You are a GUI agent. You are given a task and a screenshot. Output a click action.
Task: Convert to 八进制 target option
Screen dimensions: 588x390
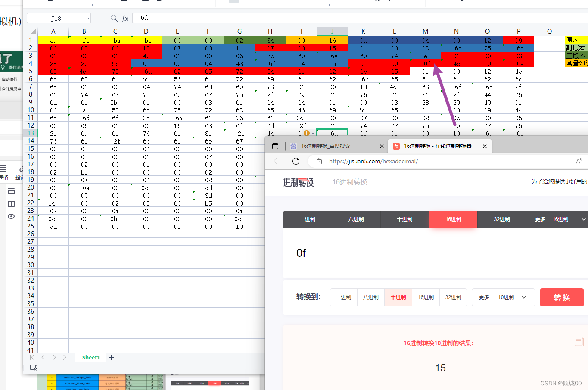pos(370,297)
